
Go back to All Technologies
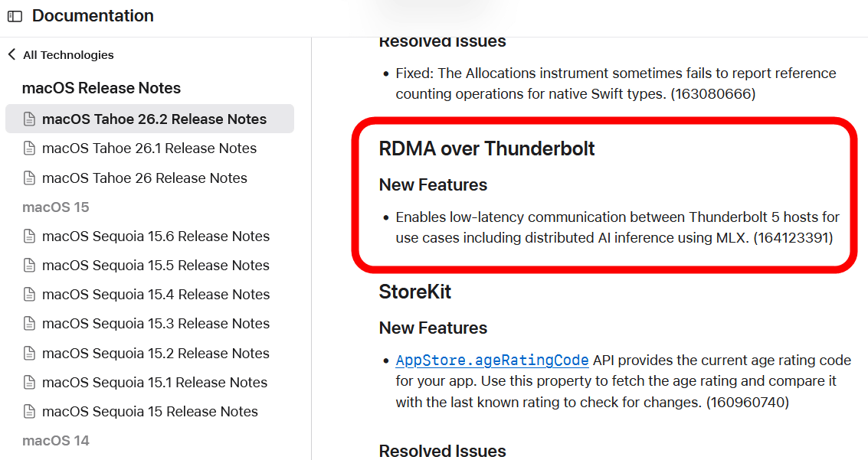[x=68, y=55]
